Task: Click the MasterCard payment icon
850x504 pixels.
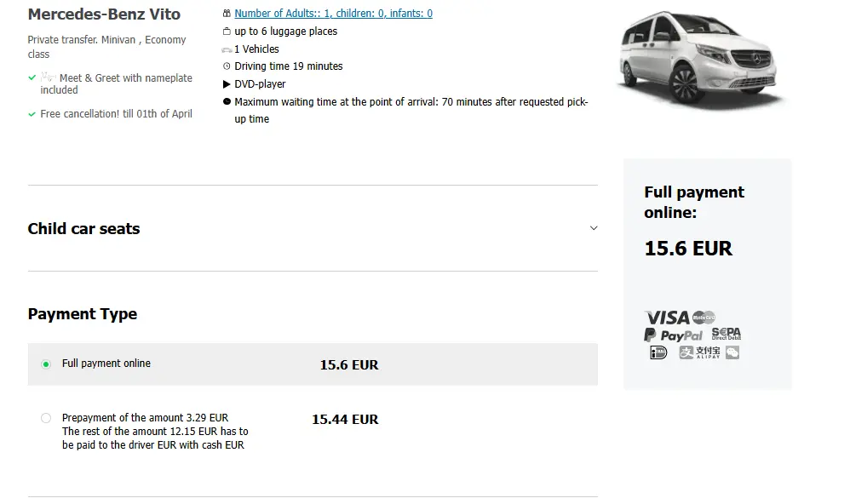Action: pos(705,316)
